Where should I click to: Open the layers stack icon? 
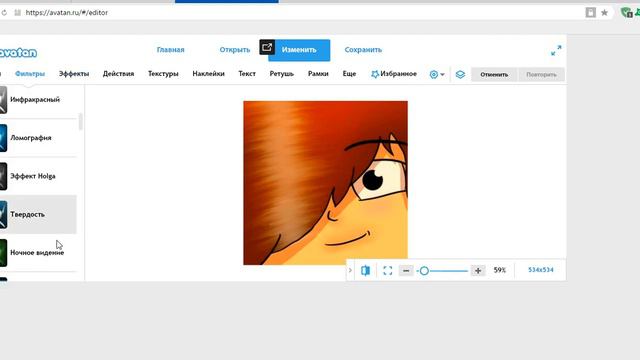[x=460, y=75]
